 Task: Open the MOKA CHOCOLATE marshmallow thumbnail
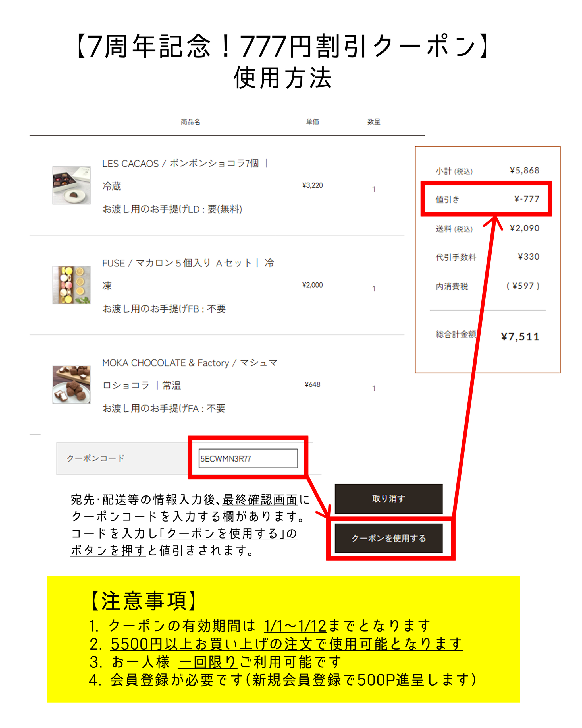tap(72, 384)
